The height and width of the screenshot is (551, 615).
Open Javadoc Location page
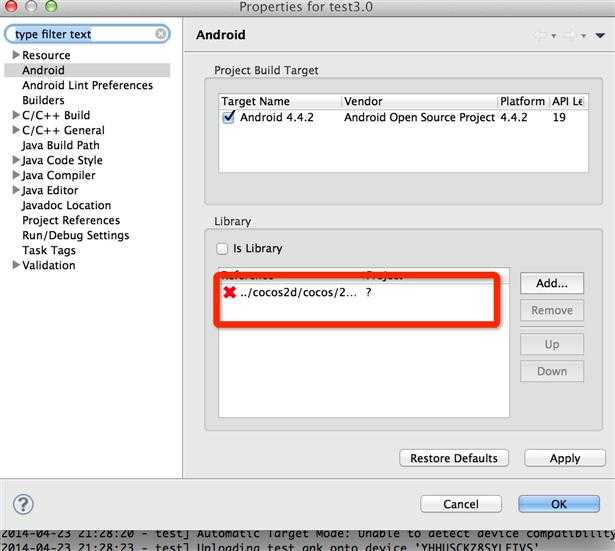[x=67, y=205]
